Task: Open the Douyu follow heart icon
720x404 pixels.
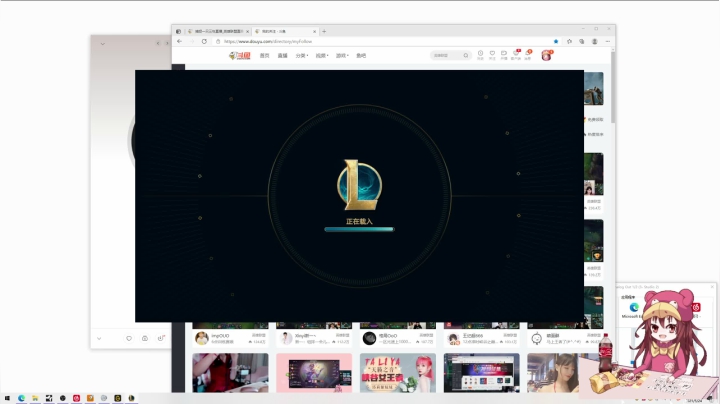Action: click(x=492, y=55)
